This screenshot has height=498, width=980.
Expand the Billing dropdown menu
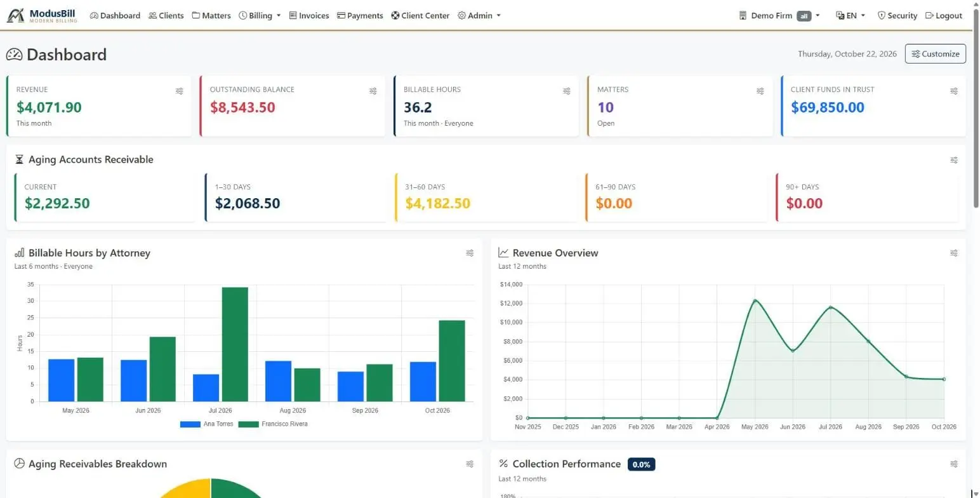point(260,15)
